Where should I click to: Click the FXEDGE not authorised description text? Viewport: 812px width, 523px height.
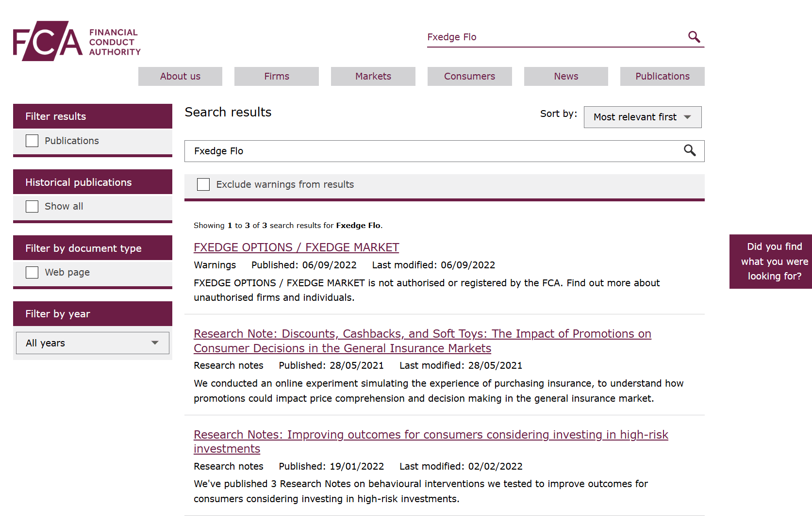[427, 290]
